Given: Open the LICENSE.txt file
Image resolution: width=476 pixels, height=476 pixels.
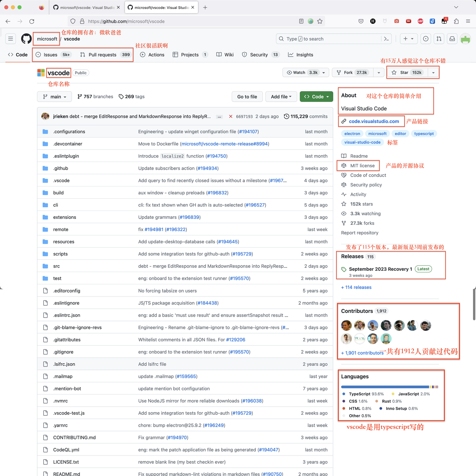Looking at the screenshot, I should pyautogui.click(x=66, y=462).
